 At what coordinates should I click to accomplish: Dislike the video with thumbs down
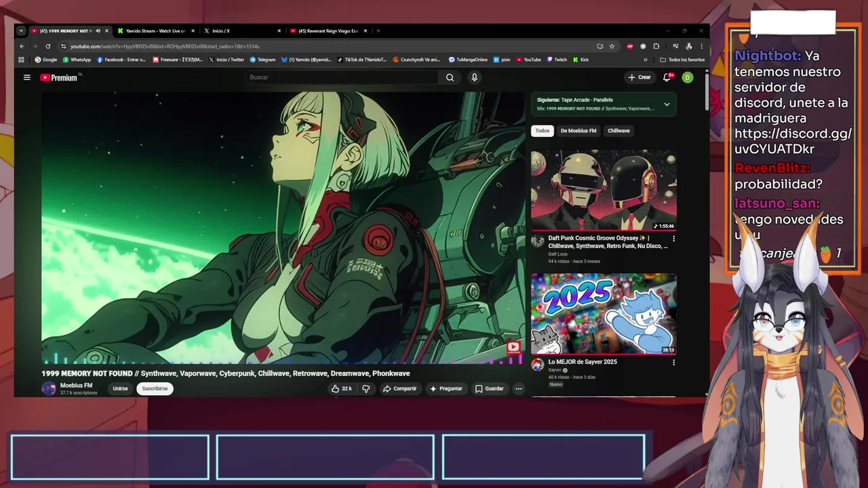point(366,388)
